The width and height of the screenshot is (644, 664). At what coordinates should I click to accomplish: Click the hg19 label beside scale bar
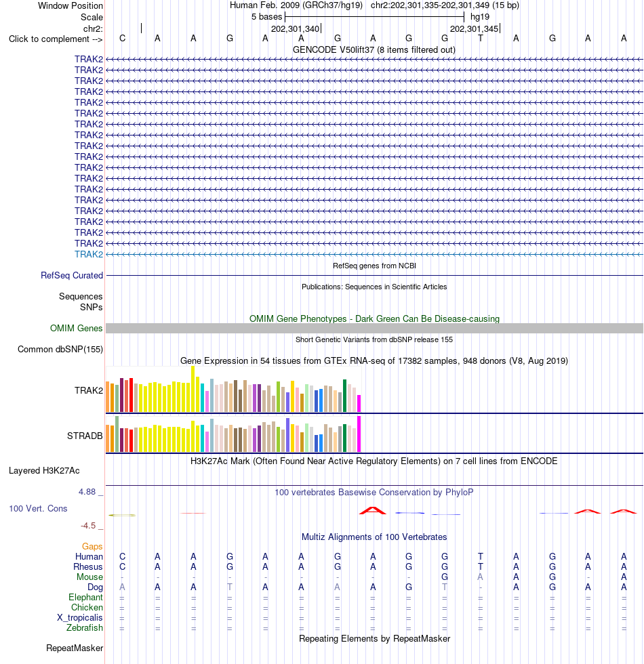[x=480, y=17]
